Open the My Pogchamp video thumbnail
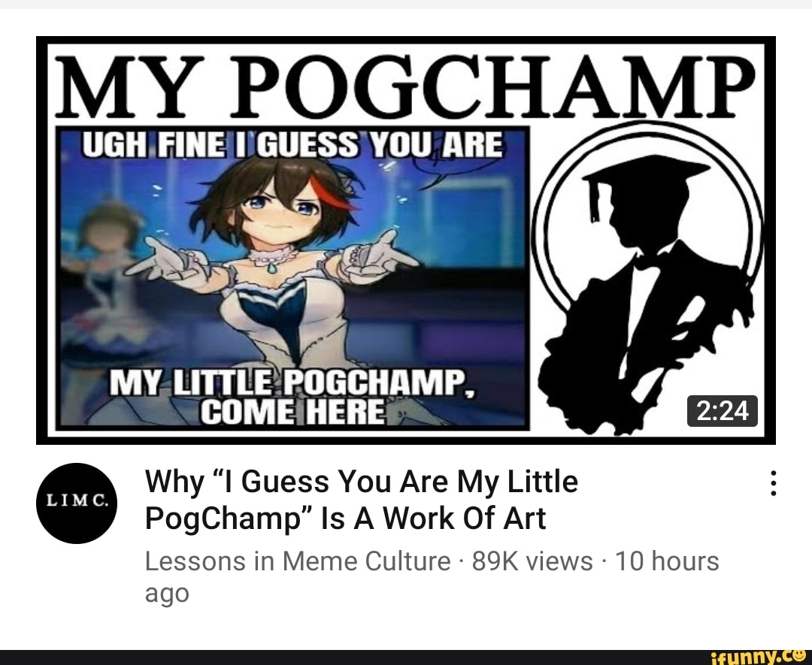This screenshot has width=812, height=665. coord(406,240)
